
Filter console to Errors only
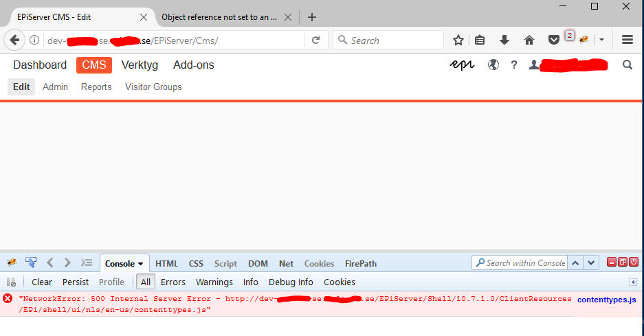click(173, 282)
